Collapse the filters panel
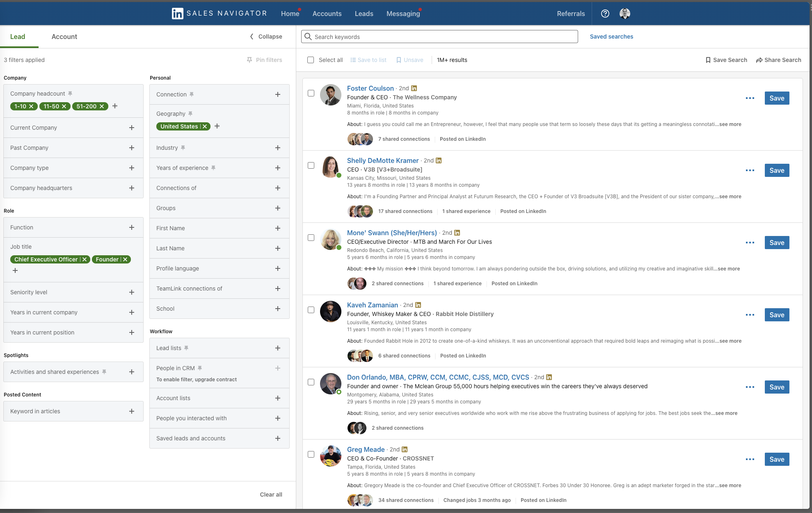 pos(266,37)
